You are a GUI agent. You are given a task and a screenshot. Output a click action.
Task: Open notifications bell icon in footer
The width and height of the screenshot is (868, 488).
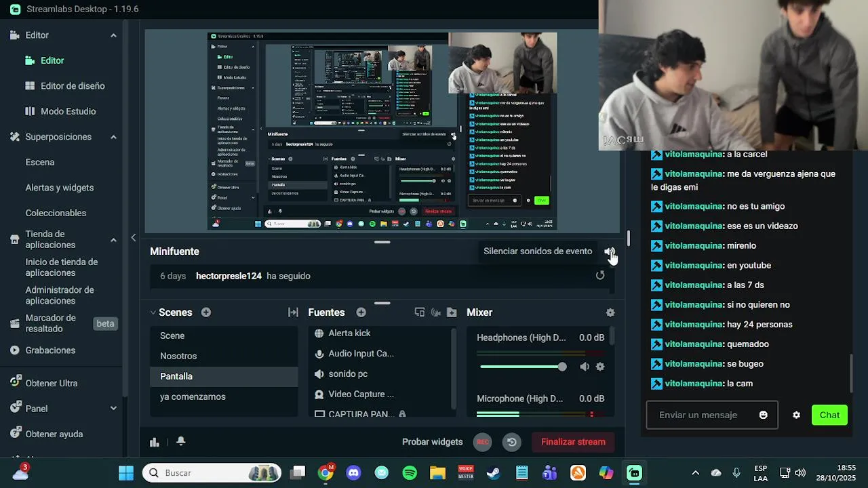point(180,441)
